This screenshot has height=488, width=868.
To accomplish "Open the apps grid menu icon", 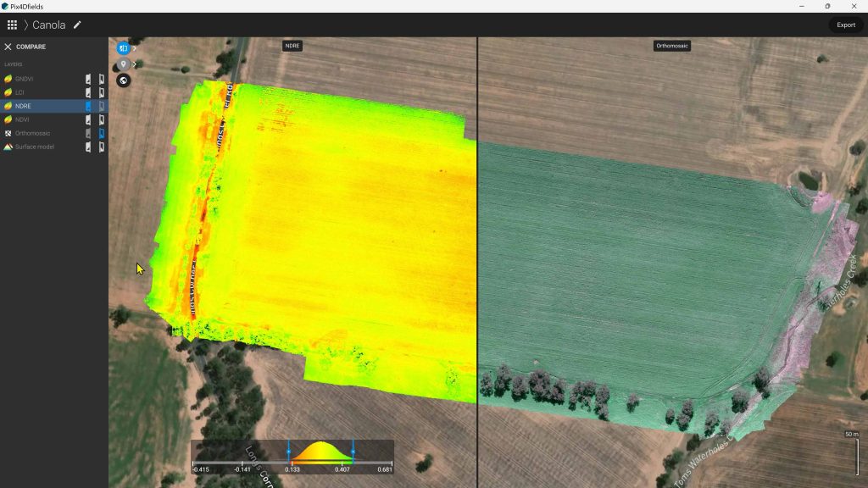I will 12,25.
